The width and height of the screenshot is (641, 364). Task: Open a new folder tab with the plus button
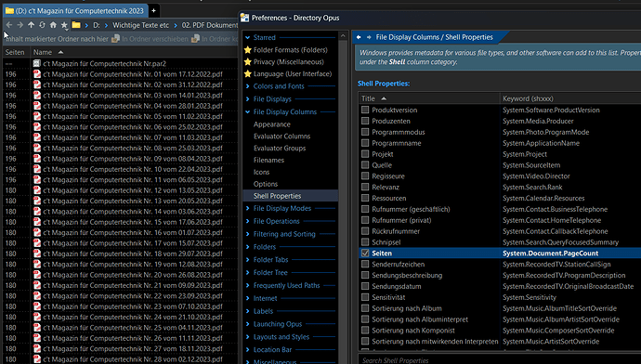pyautogui.click(x=153, y=10)
